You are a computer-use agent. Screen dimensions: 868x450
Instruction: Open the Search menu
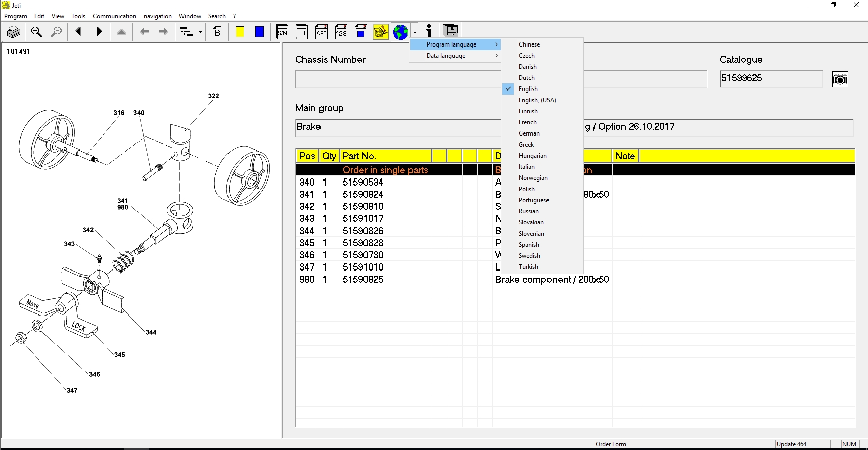point(217,16)
